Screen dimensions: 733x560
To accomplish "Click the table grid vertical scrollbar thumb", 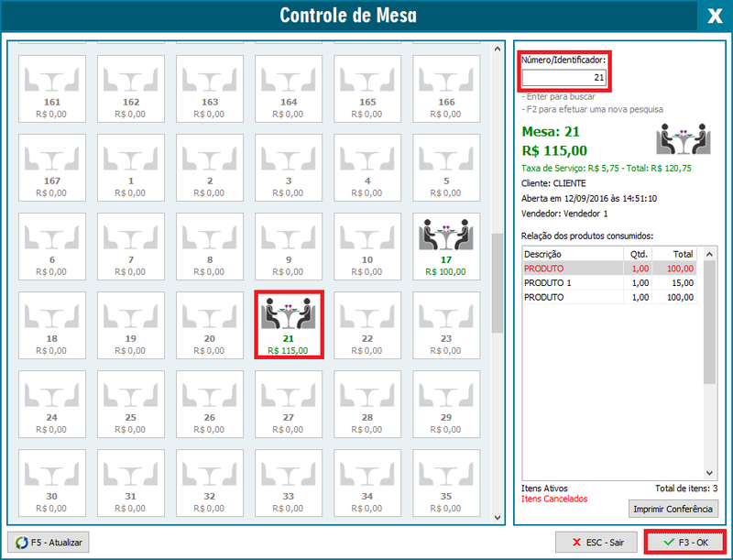I will pyautogui.click(x=498, y=282).
